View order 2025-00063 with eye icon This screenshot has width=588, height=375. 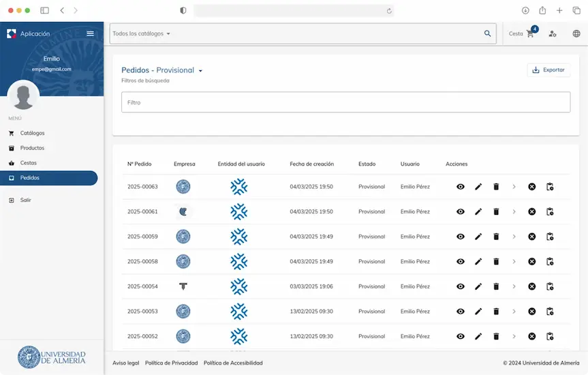click(x=460, y=187)
